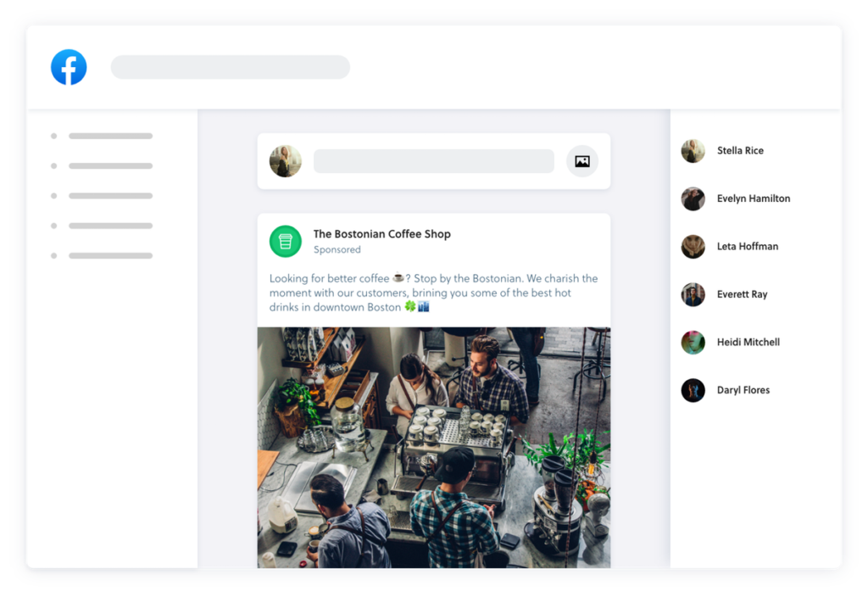Open the third left sidebar menu item
Screen dimensions: 868x597
tap(110, 196)
